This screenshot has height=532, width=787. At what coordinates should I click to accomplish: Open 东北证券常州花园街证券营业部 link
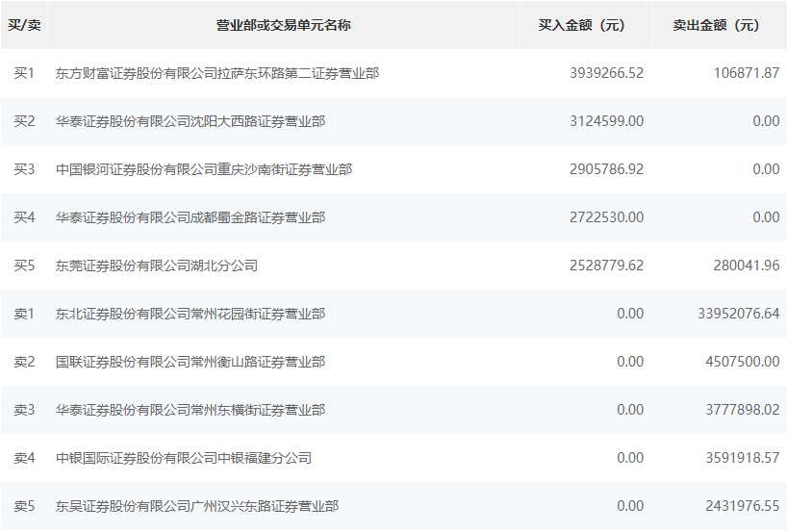[x=190, y=314]
